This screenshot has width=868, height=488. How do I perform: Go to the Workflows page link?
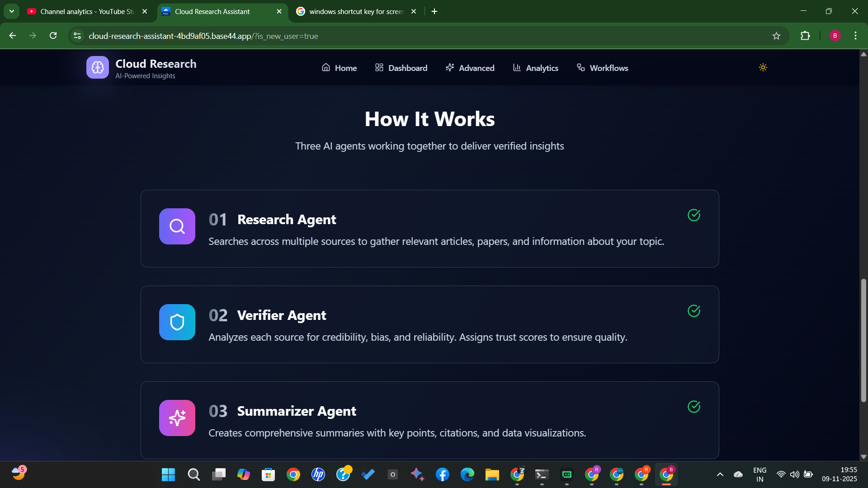(602, 68)
